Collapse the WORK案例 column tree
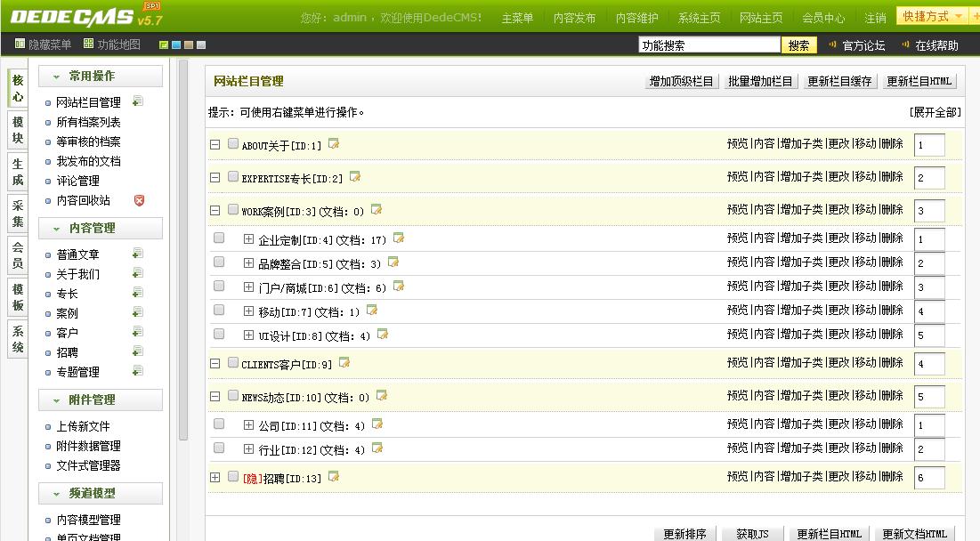The image size is (980, 541). [215, 211]
